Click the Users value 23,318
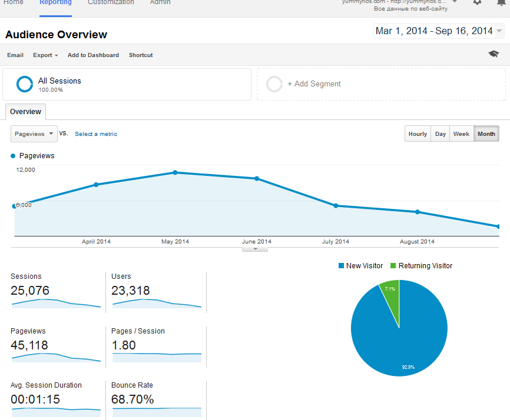 [130, 291]
